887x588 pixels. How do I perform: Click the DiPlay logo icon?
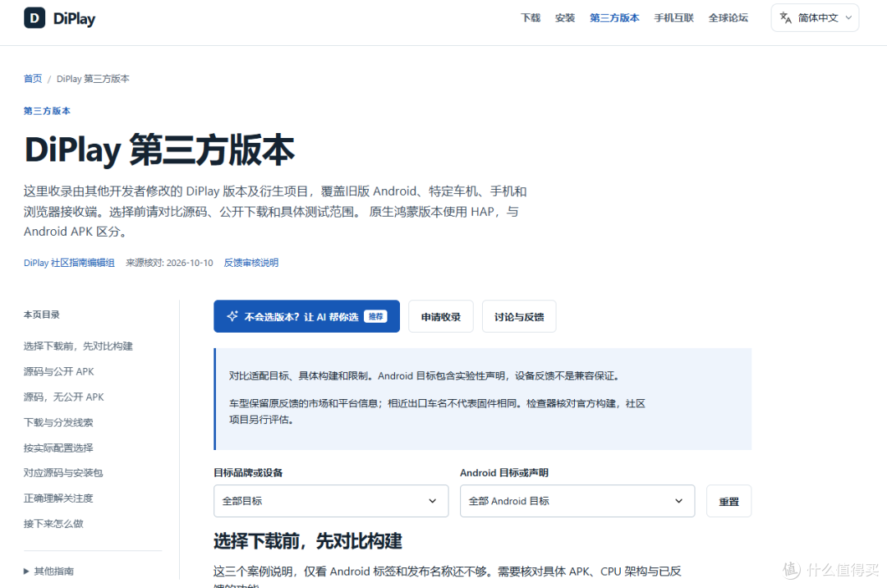coord(34,18)
